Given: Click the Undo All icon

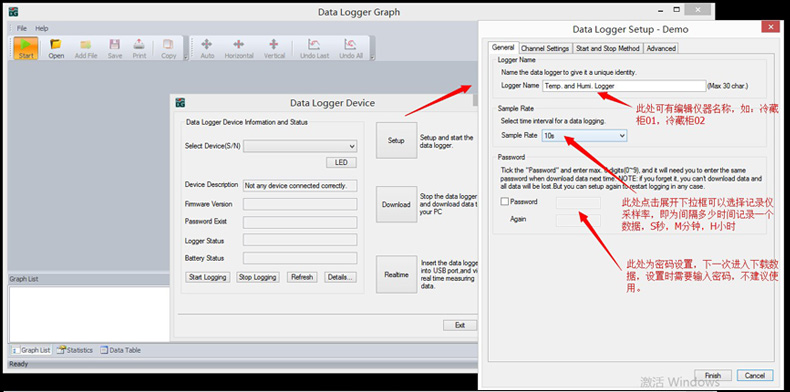Looking at the screenshot, I should click(351, 48).
